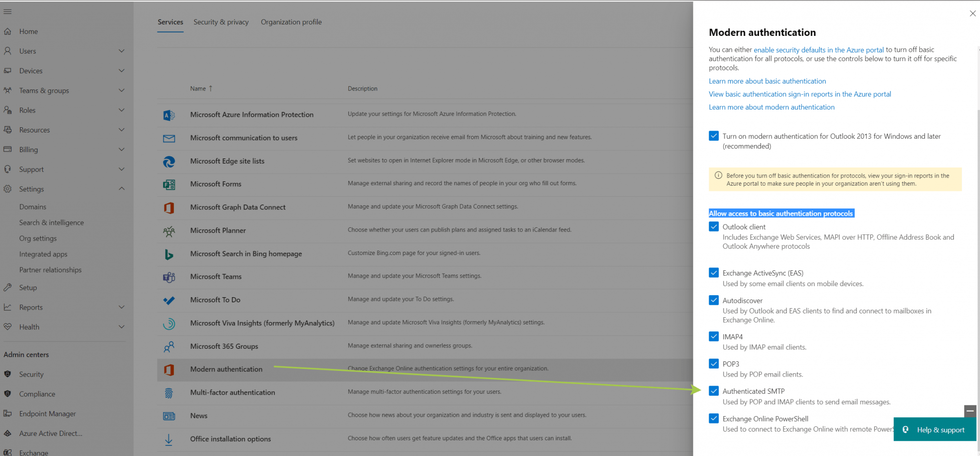Expand the Users menu chevron
The image size is (980, 456).
(x=122, y=51)
